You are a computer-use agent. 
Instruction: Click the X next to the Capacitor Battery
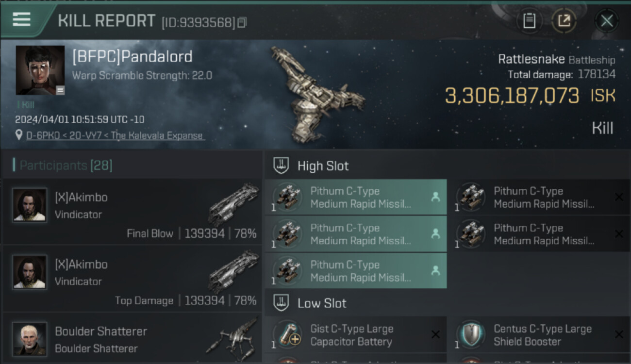pos(435,334)
